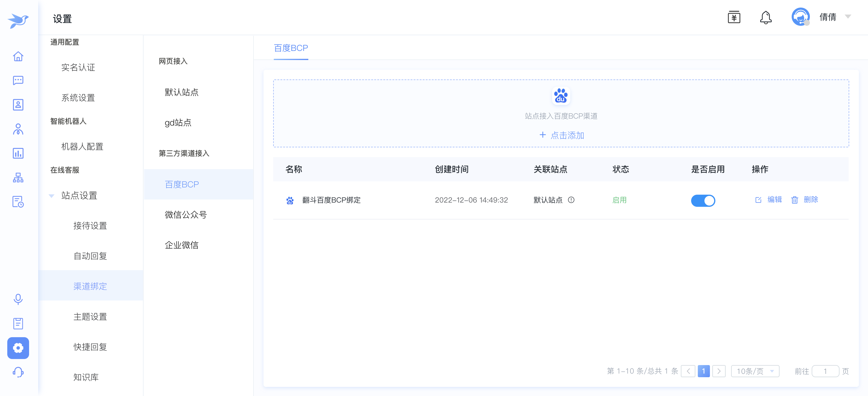Collapse the 站点设置 tree section
The height and width of the screenshot is (396, 868).
[x=51, y=196]
